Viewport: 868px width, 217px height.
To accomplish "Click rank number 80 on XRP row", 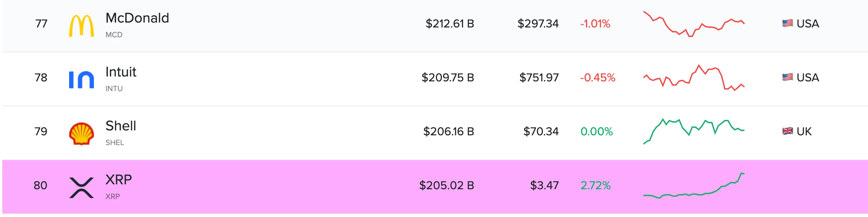I will click(x=40, y=185).
